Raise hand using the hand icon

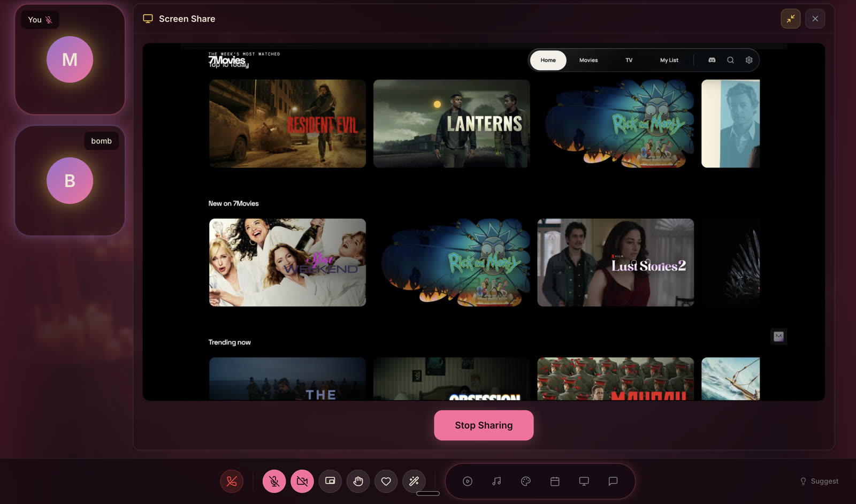pyautogui.click(x=358, y=481)
